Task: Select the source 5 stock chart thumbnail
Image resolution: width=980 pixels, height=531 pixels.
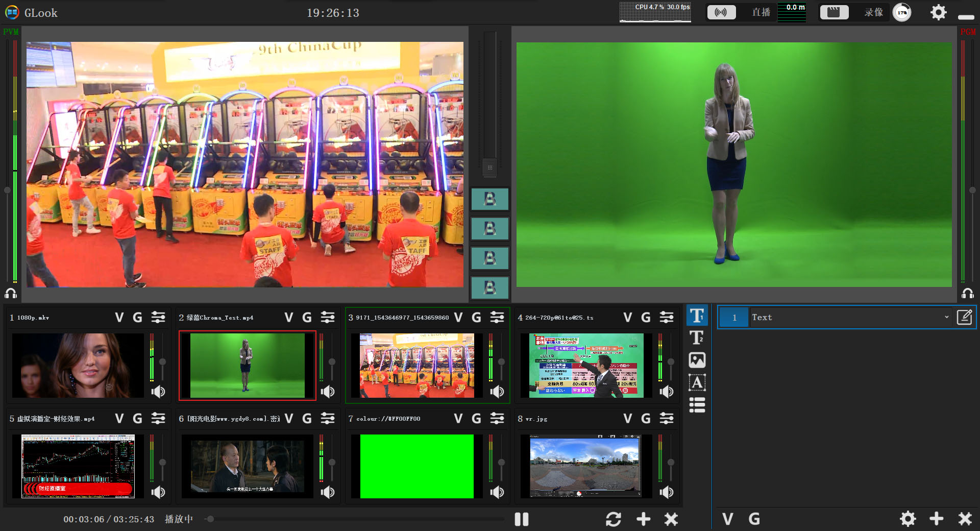Action: click(x=78, y=466)
